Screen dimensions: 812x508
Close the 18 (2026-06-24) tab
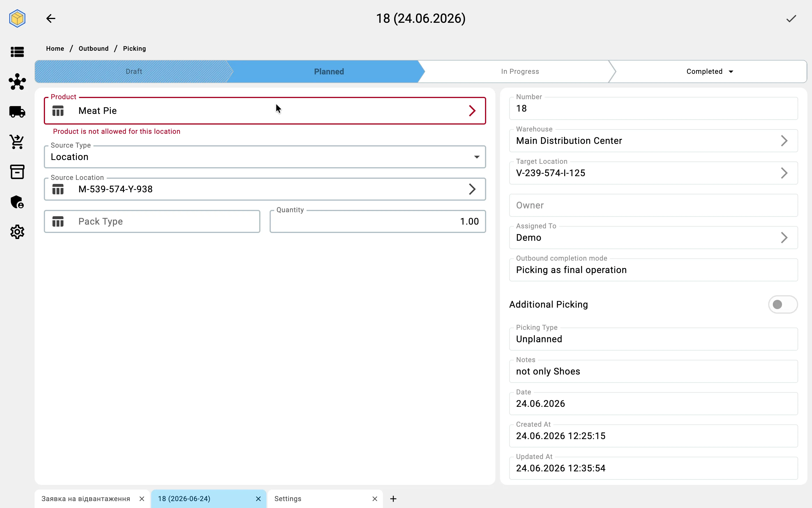click(258, 499)
